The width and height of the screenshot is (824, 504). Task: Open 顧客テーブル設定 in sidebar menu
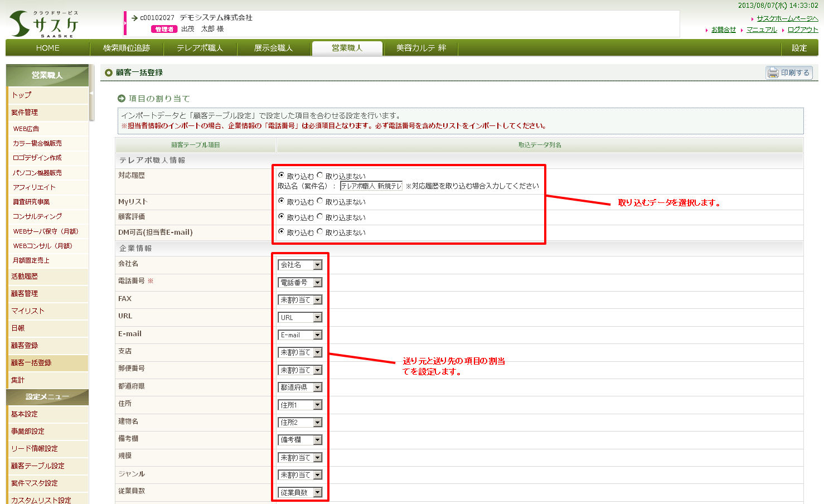pos(38,466)
